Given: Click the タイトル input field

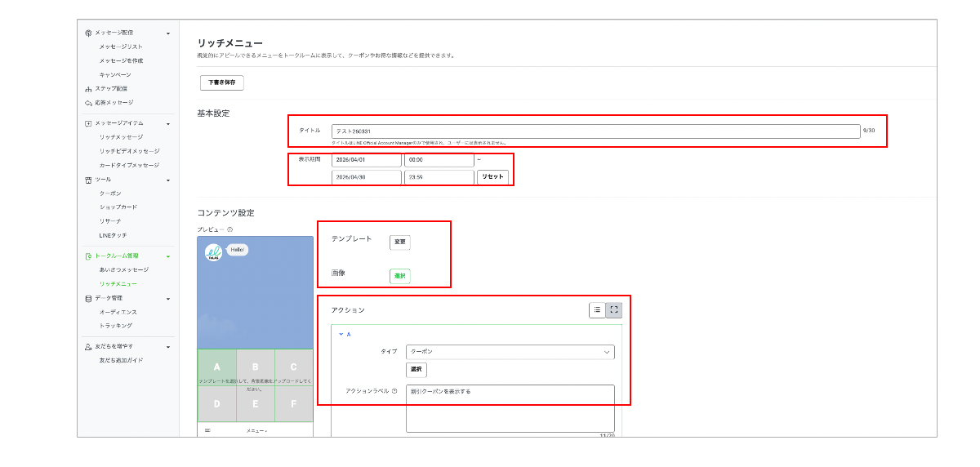Looking at the screenshot, I should [595, 131].
